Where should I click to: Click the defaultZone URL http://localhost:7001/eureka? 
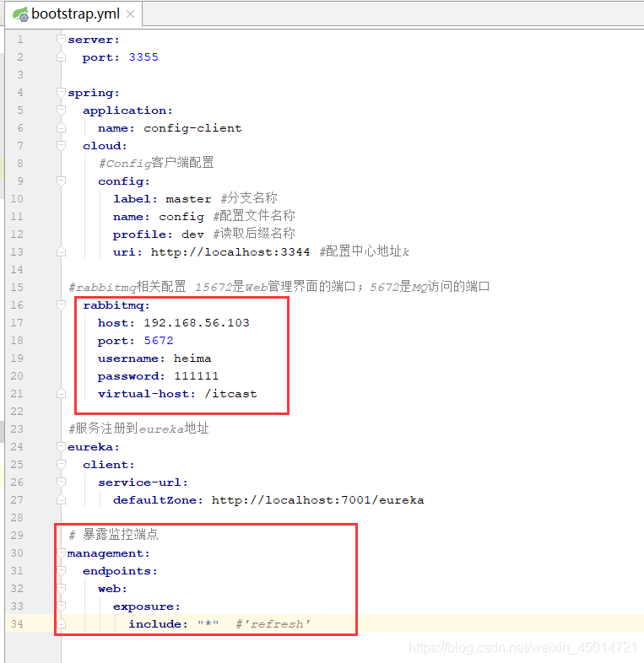click(317, 500)
